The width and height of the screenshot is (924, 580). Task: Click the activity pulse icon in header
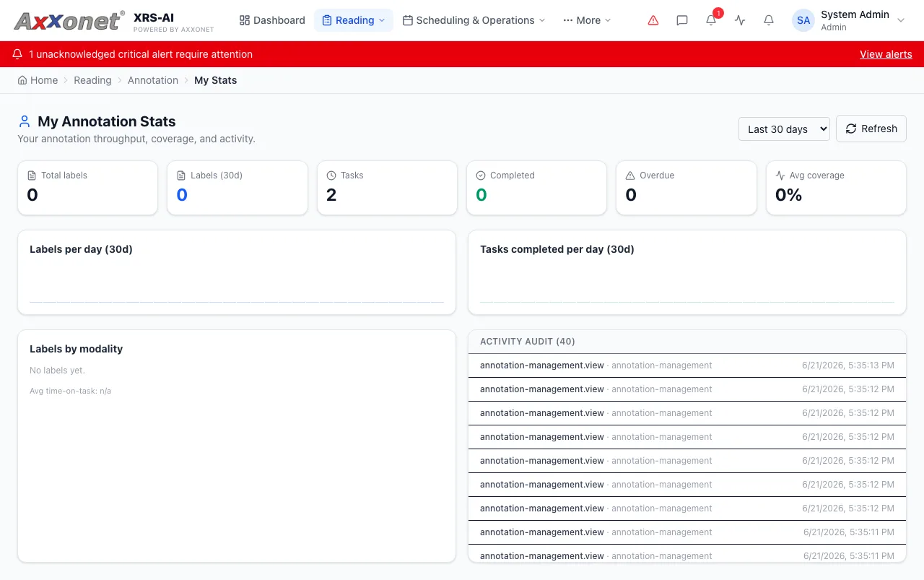pyautogui.click(x=740, y=20)
